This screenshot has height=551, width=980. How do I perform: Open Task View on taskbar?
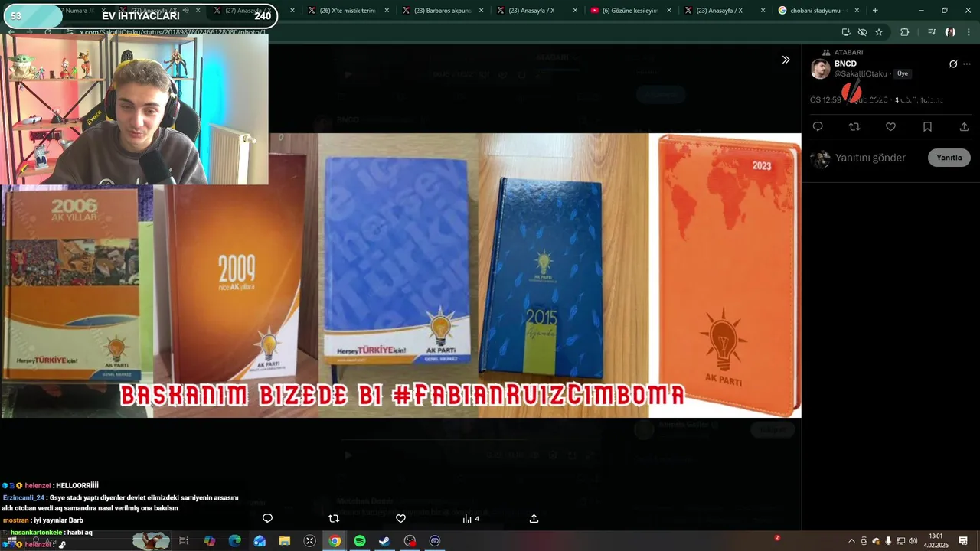coord(184,541)
